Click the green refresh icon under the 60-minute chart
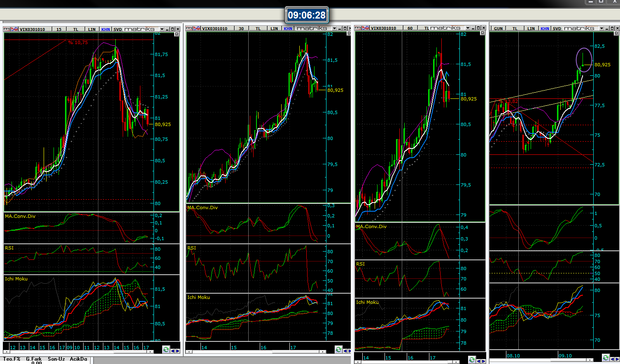 472,359
